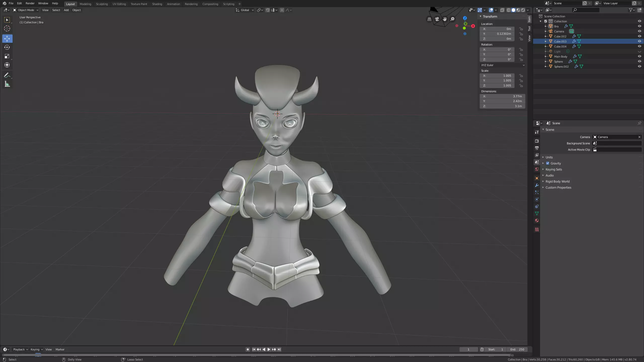Screen dimensions: 644x362
Task: Open the Material properties tab
Action: (537, 220)
